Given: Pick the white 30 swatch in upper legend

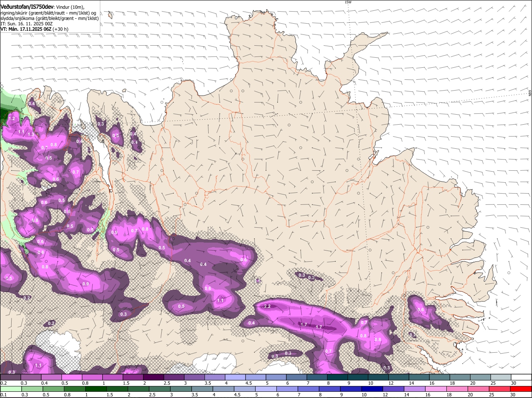Looking at the screenshot, I should tap(521, 377).
